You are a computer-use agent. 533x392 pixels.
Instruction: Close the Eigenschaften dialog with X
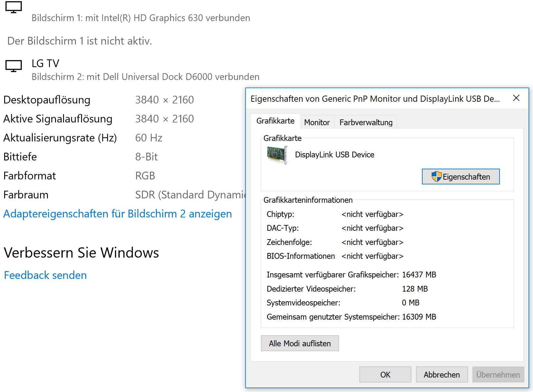(x=516, y=98)
